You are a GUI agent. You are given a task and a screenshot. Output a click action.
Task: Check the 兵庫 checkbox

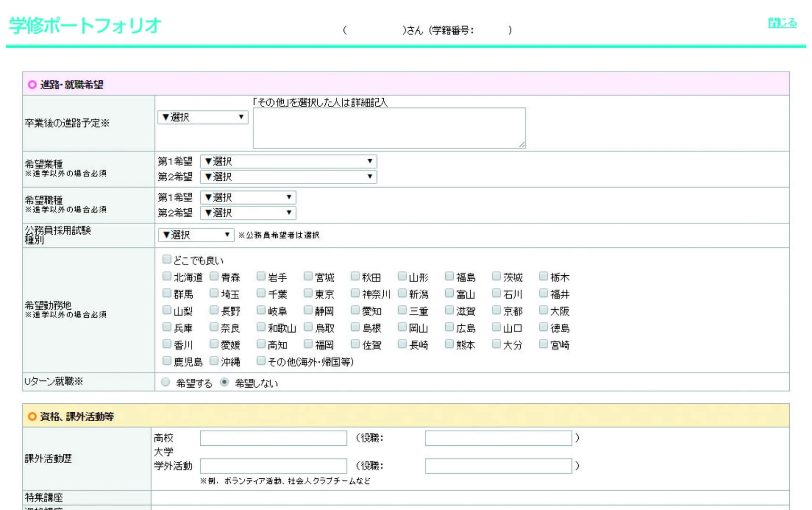coord(167,327)
